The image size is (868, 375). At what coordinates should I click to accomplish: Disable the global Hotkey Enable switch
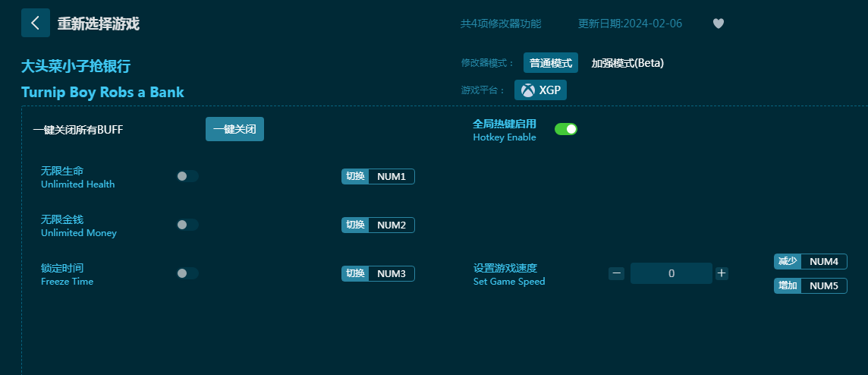(x=566, y=129)
